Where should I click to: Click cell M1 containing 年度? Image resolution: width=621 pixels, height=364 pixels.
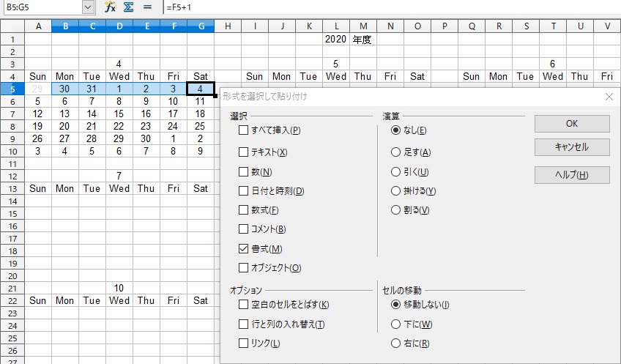(x=363, y=40)
